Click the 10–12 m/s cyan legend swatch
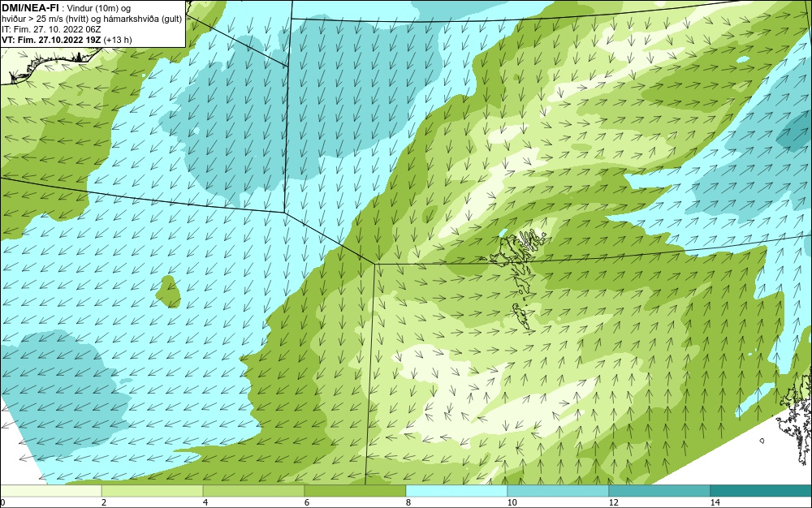The height and width of the screenshot is (508, 812). [559, 491]
